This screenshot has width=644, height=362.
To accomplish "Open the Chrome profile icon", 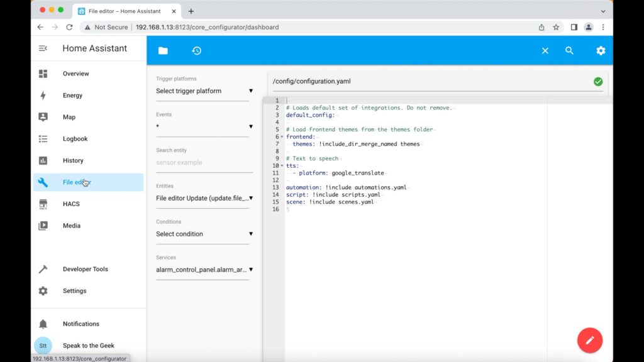I will click(589, 27).
